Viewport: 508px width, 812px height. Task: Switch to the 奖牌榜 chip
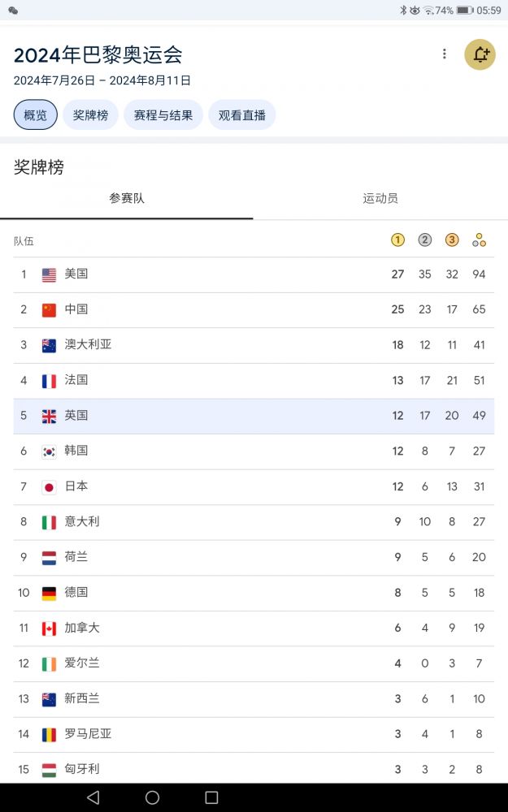90,115
